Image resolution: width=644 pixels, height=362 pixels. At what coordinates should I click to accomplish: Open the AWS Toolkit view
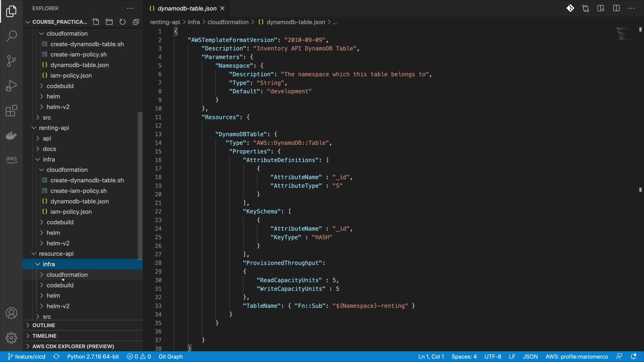pyautogui.click(x=11, y=160)
